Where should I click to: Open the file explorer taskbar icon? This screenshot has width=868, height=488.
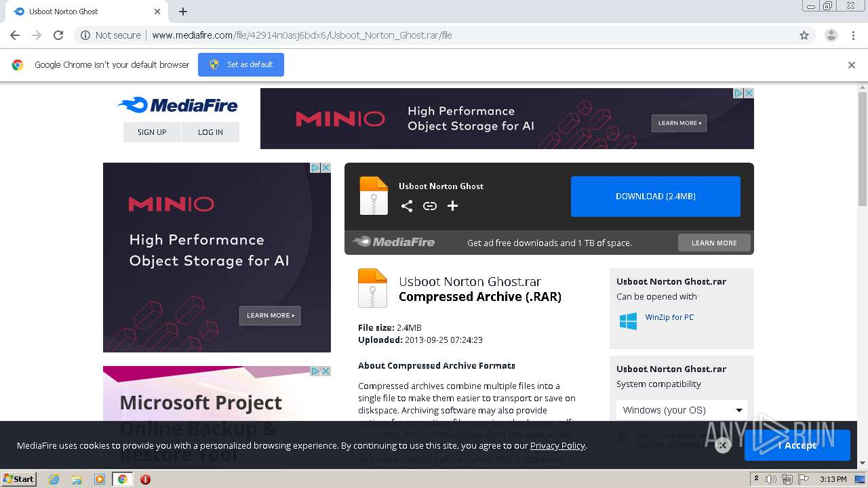[x=77, y=479]
